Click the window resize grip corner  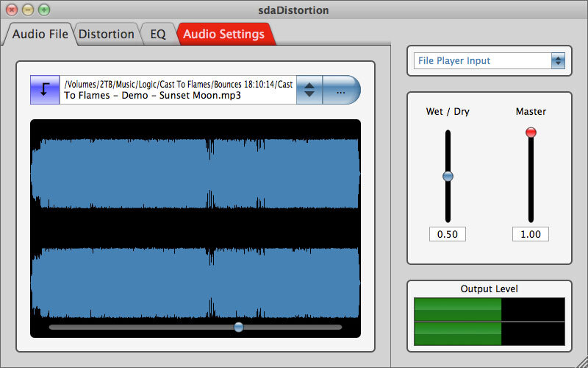coord(581,361)
